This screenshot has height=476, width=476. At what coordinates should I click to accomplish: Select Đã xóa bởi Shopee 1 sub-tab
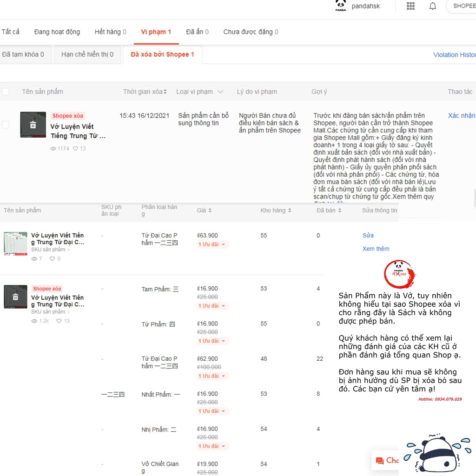(162, 54)
